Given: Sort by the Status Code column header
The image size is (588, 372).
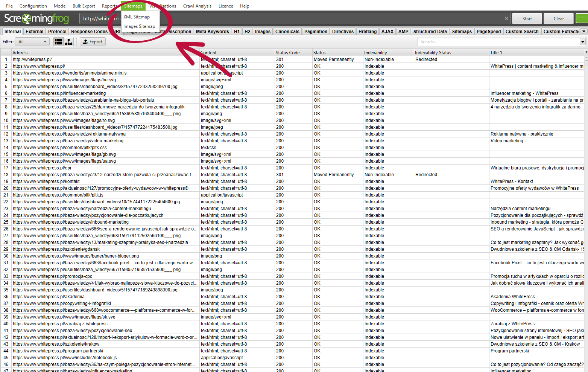Looking at the screenshot, I should tap(293, 52).
